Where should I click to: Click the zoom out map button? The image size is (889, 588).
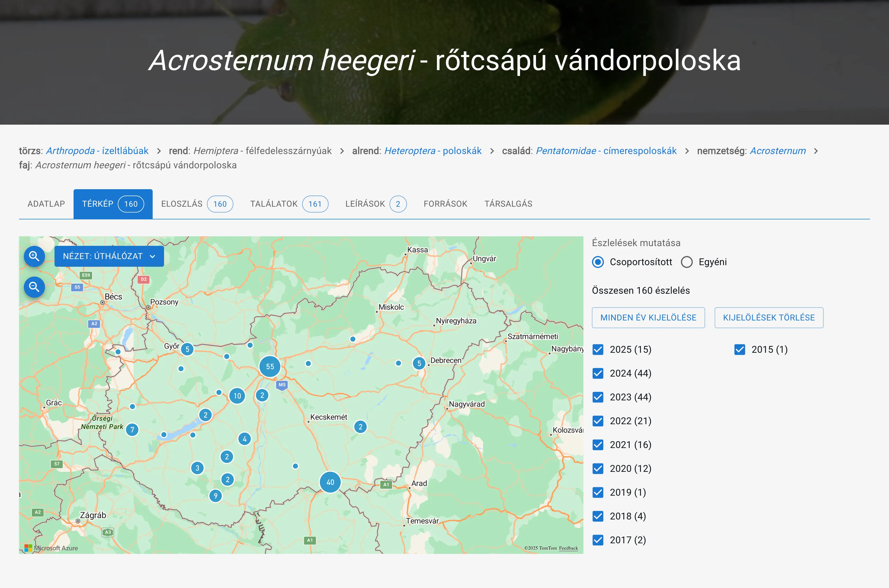(x=34, y=287)
